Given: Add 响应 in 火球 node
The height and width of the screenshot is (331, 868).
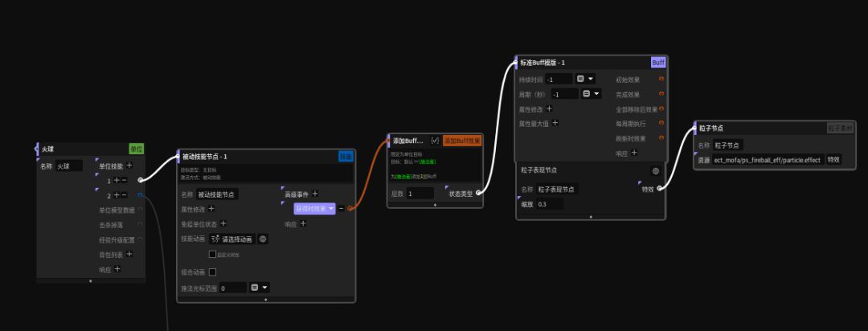Looking at the screenshot, I should (117, 269).
